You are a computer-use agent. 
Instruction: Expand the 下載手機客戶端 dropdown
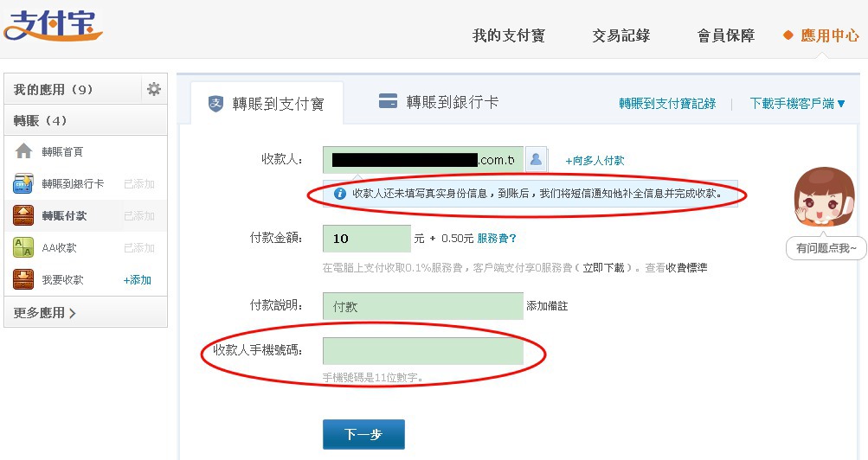coord(798,104)
